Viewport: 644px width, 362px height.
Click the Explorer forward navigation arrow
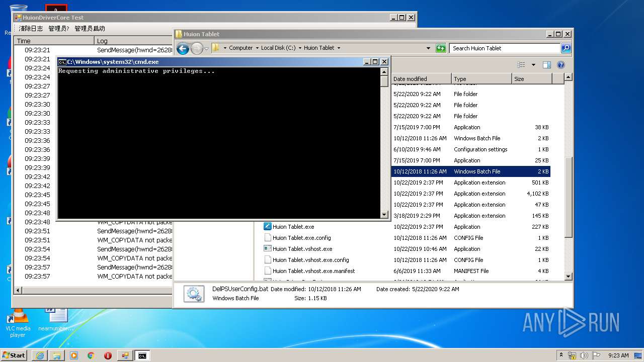(x=197, y=48)
